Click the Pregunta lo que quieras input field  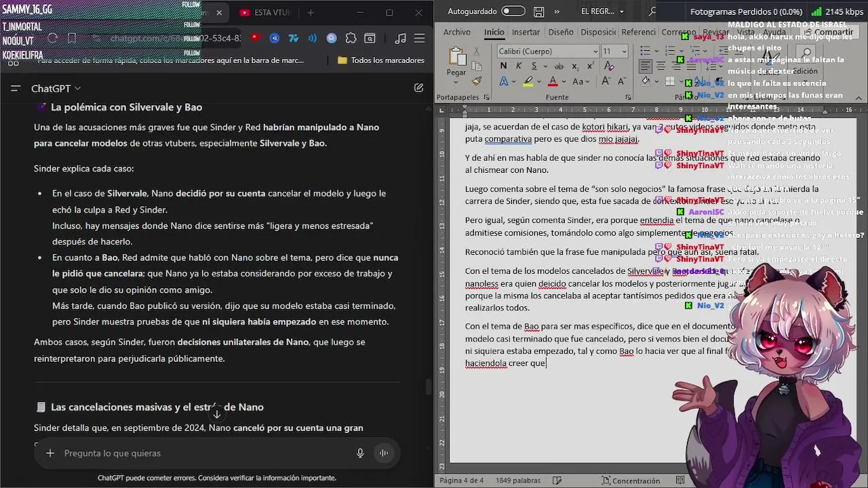click(x=203, y=453)
